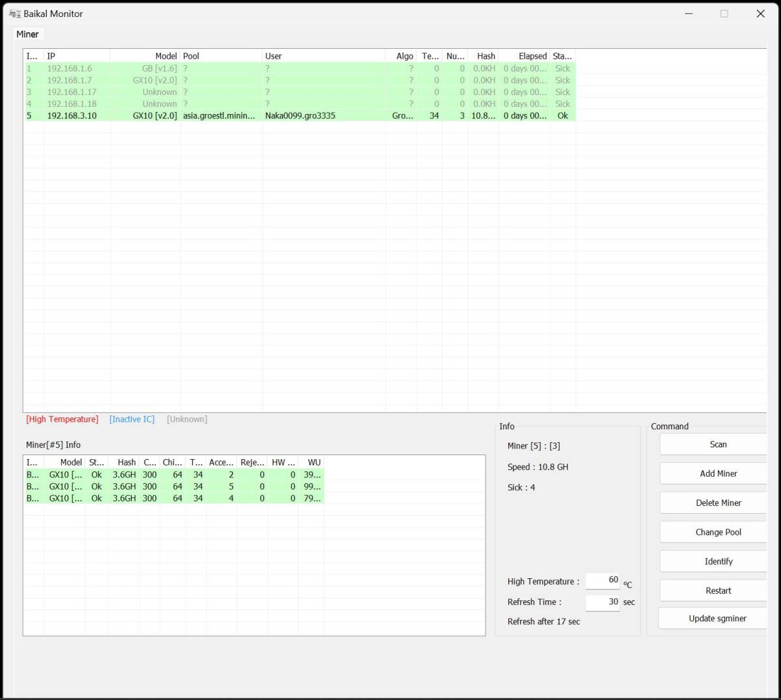Select the board row with 4 accepted shares
Screen dimensions: 781x700
pos(174,498)
